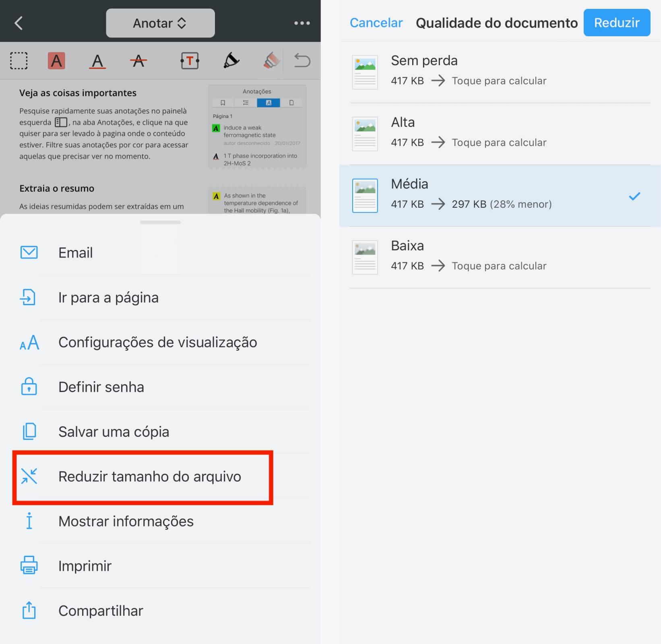
Task: Select the dashed rectangle selection tool
Action: pos(19,61)
